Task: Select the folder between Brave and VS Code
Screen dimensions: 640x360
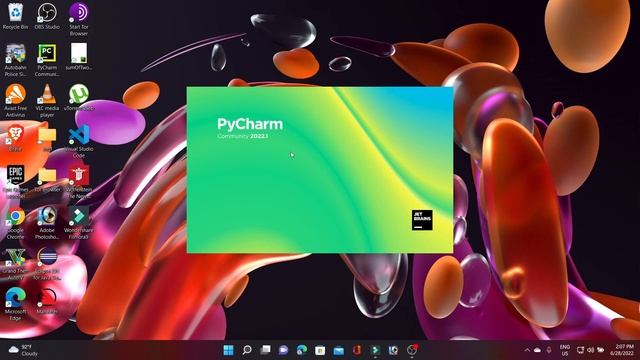Action: [x=47, y=138]
